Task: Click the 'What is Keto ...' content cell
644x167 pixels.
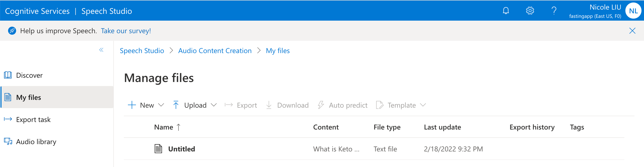Action: click(336, 149)
